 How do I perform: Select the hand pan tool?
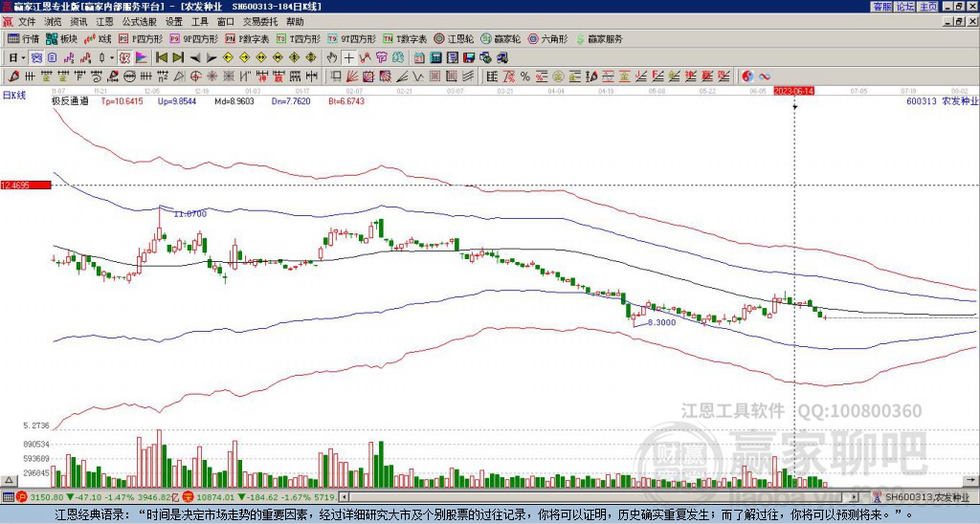[x=332, y=57]
